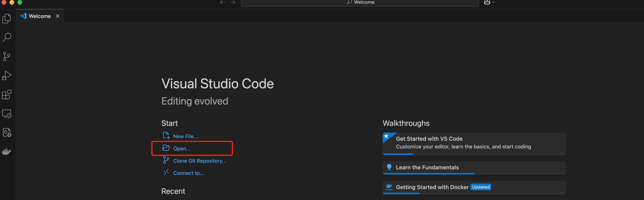Open the Source Control view
644x200 pixels.
click(x=7, y=57)
